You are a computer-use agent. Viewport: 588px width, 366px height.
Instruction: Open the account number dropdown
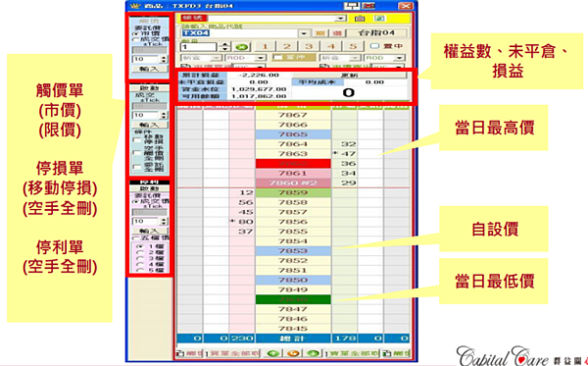(340, 19)
